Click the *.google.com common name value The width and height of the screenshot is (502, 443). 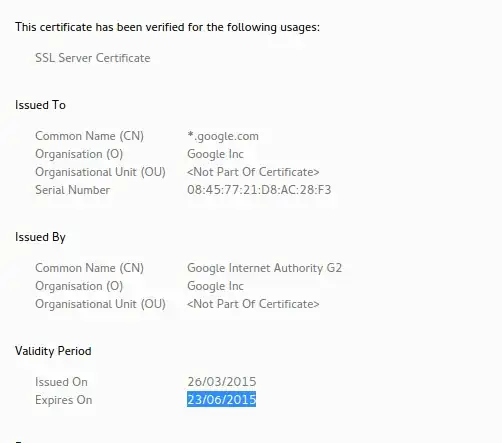pyautogui.click(x=223, y=136)
